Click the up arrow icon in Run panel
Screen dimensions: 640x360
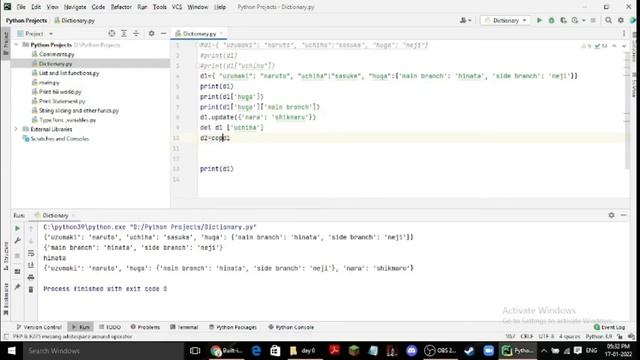pos(31,229)
